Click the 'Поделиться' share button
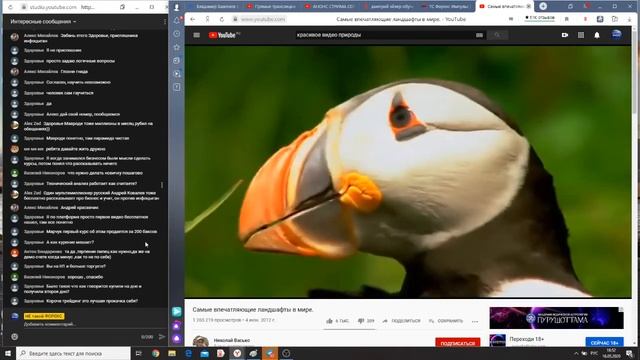 (402, 321)
